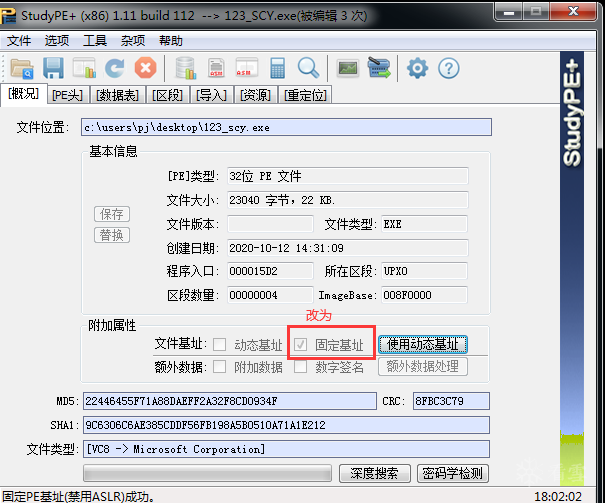Click the MD5 hash field
Screen dimensions: 605x503
pyautogui.click(x=230, y=401)
